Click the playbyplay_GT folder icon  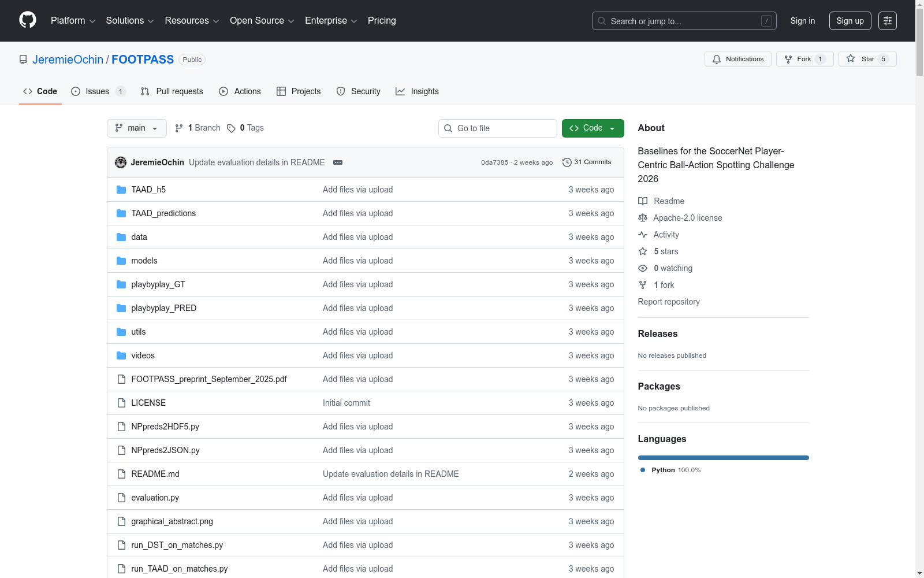[121, 284]
